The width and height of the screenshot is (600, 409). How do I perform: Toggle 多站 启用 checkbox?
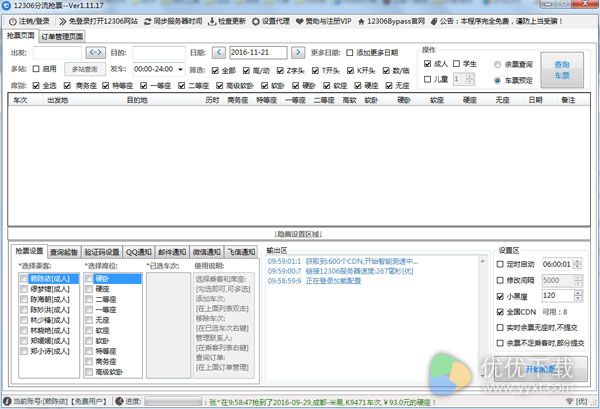36,69
